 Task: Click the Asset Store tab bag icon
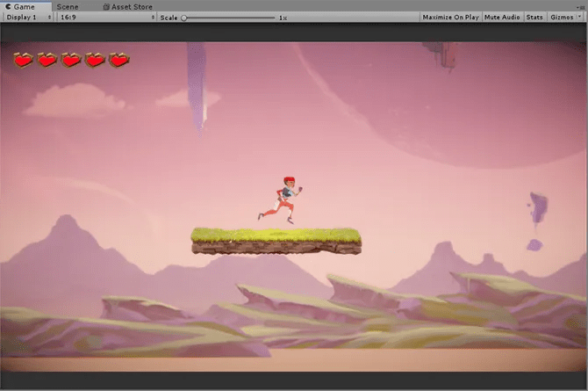pyautogui.click(x=106, y=7)
